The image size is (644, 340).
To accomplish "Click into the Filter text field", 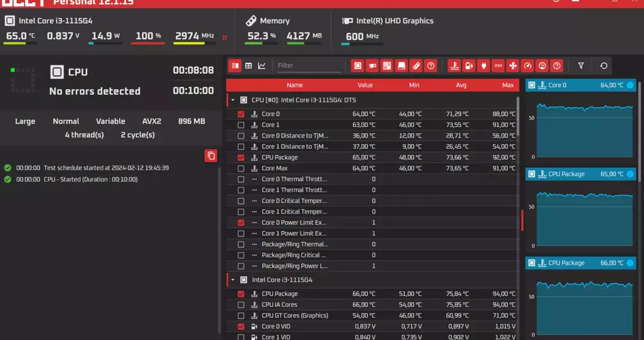I will (309, 65).
